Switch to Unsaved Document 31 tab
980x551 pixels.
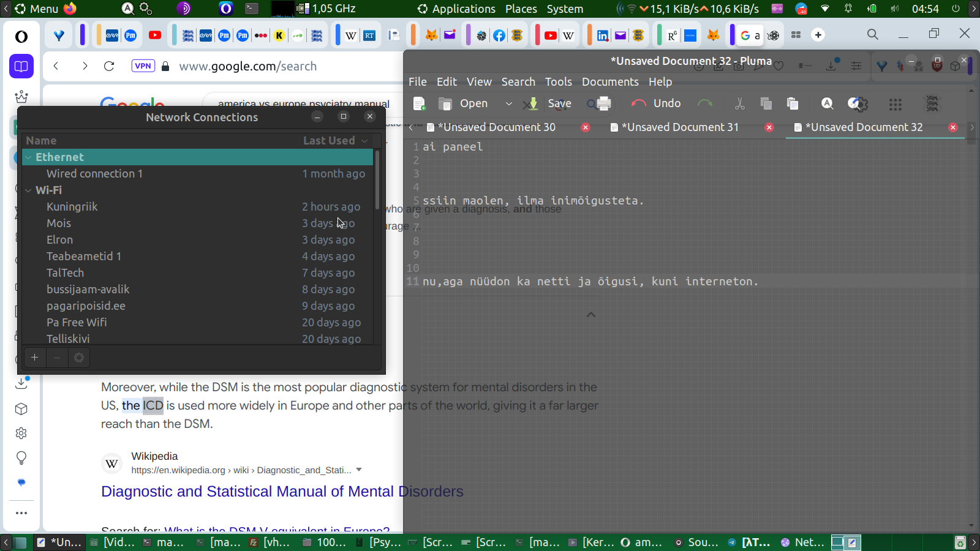pyautogui.click(x=680, y=127)
